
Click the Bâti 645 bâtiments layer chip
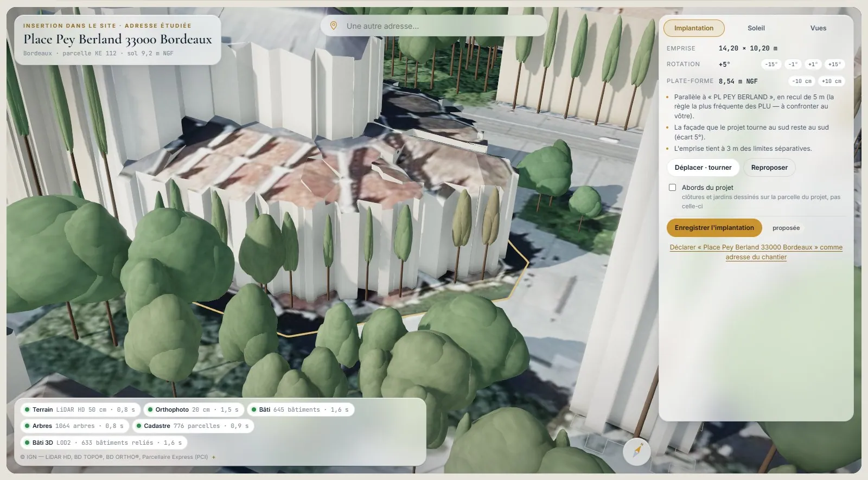coord(301,409)
